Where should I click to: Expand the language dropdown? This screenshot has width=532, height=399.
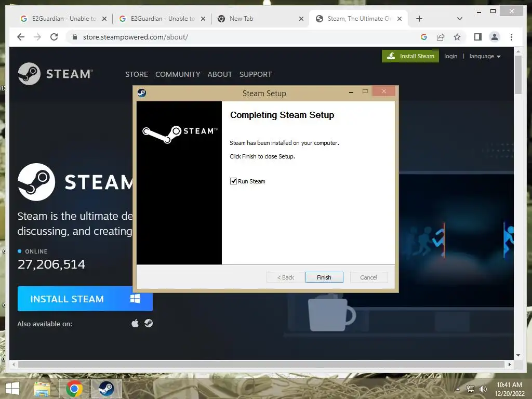pos(485,56)
